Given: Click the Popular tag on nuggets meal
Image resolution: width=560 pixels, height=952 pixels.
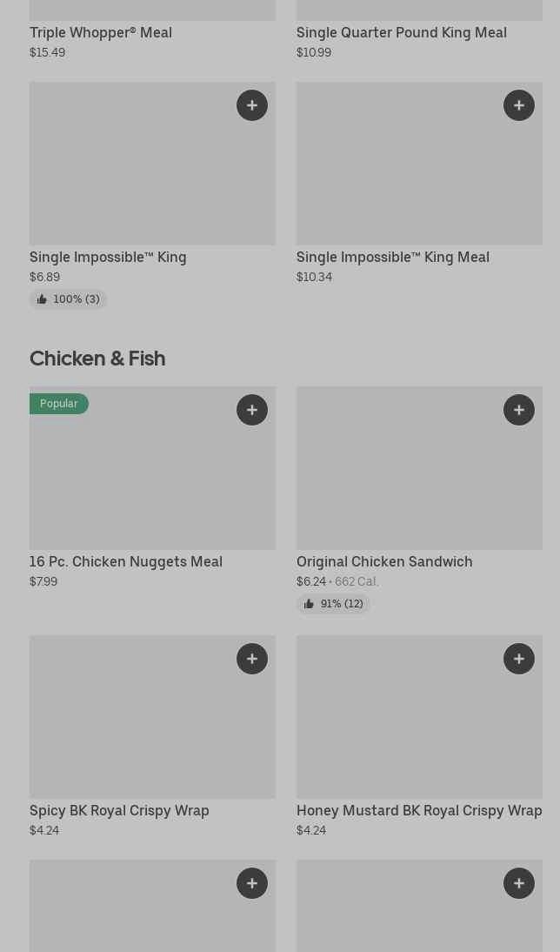Looking at the screenshot, I should tap(59, 404).
